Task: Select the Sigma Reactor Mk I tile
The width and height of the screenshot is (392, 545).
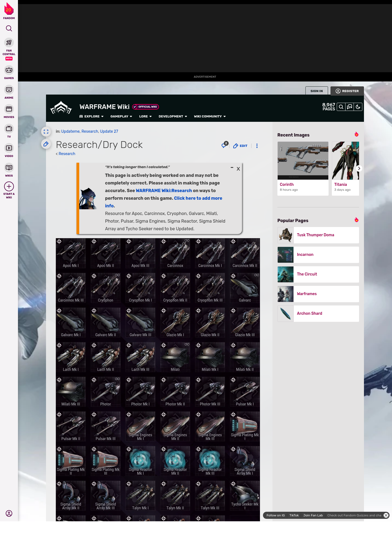Action: coord(140,461)
